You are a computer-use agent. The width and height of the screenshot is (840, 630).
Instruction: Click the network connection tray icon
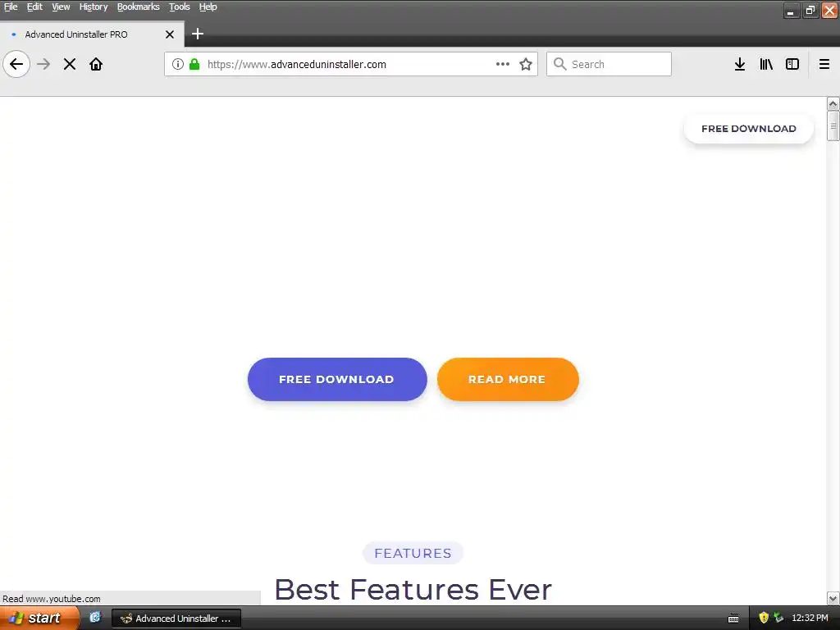coord(778,618)
